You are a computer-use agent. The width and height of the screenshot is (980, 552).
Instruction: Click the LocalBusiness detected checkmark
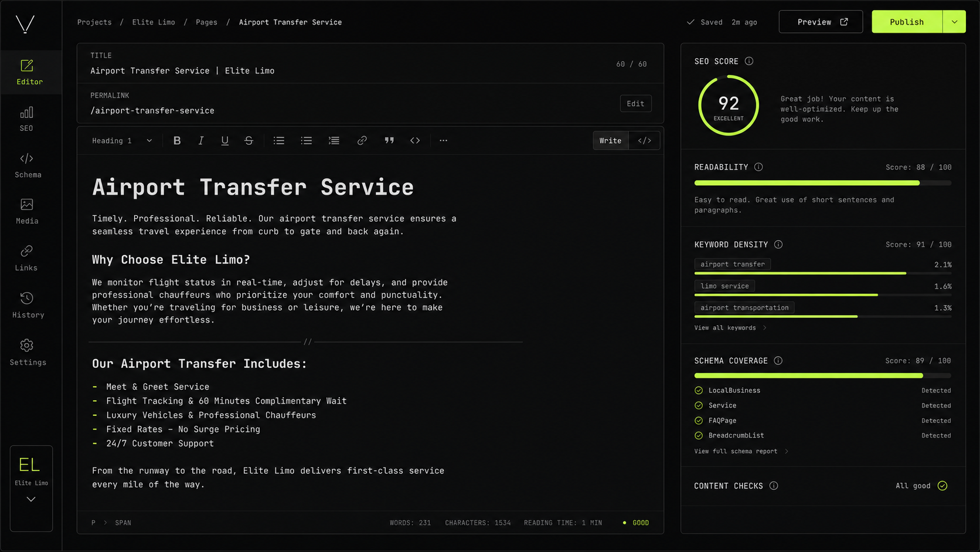[699, 391]
